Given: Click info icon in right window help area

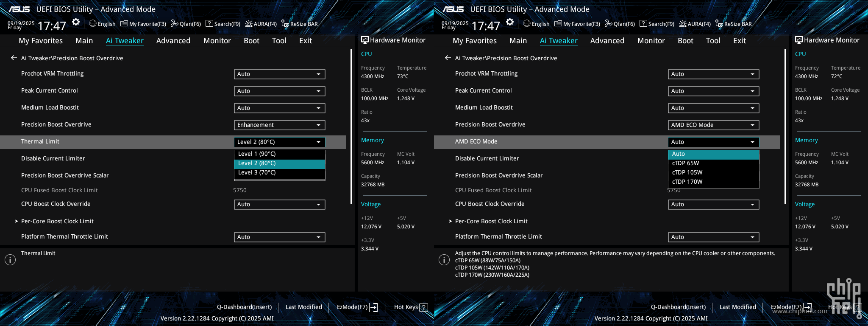Looking at the screenshot, I should [444, 260].
